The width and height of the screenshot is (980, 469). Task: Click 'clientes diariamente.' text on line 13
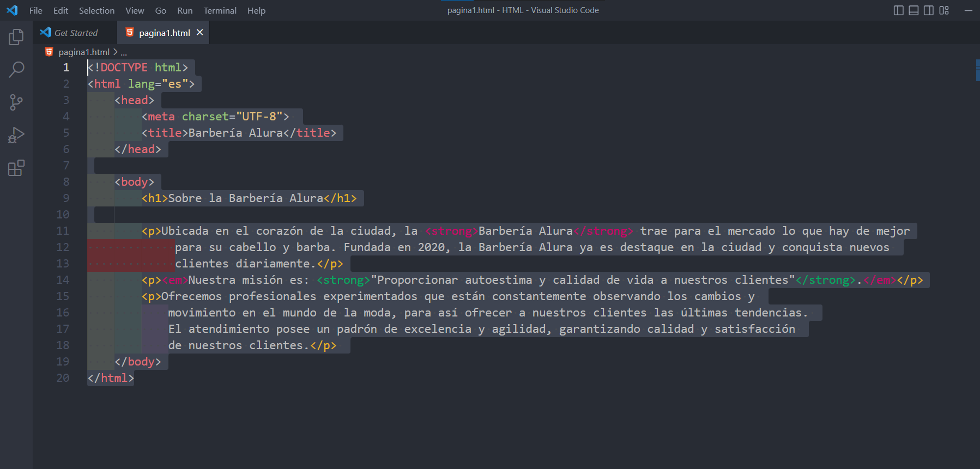point(245,264)
